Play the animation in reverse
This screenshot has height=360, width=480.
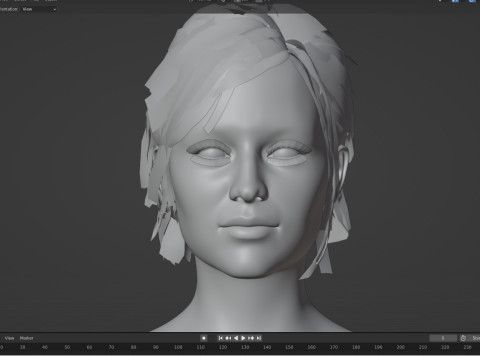tap(236, 338)
